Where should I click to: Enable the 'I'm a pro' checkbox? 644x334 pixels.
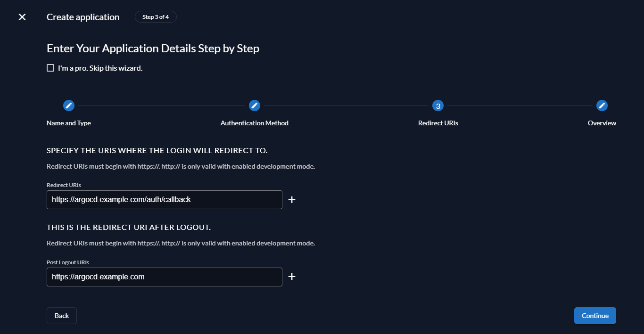(50, 68)
